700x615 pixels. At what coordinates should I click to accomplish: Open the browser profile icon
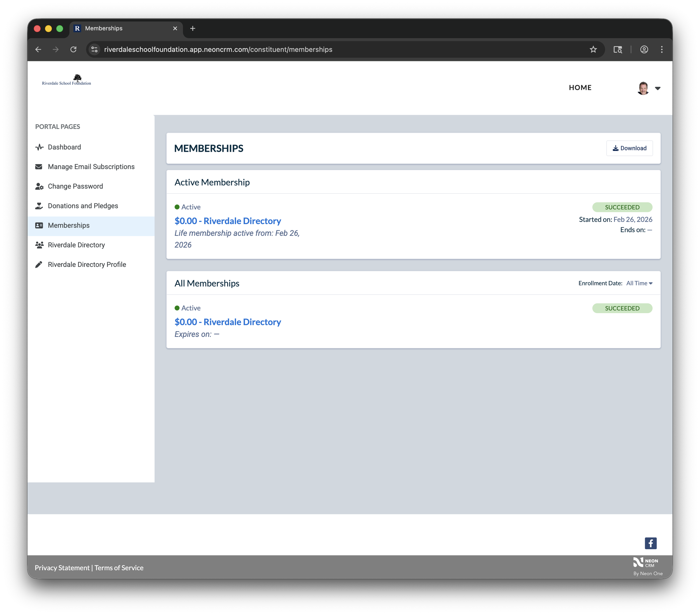click(644, 49)
